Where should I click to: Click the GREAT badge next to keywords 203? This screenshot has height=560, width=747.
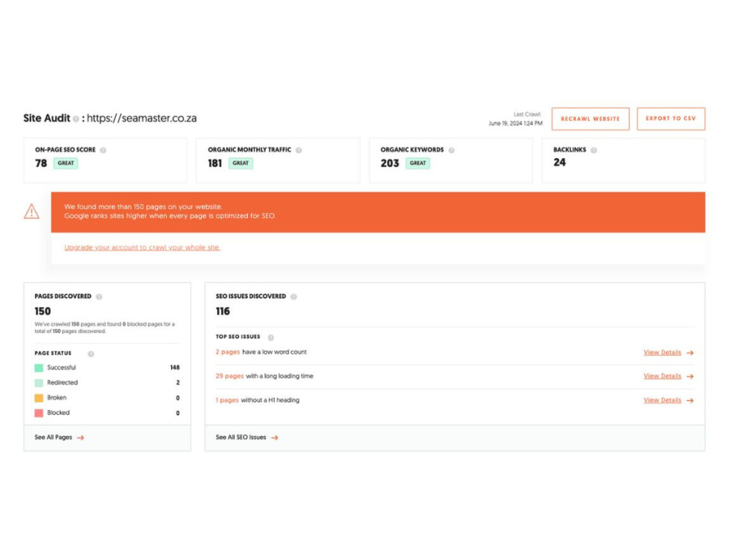(x=418, y=164)
